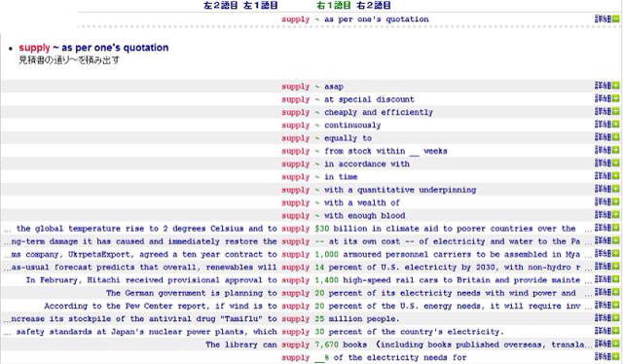Open 詳細 link for '20 percent of its electricity' row
Viewport: 623px width, 364px height.
click(604, 292)
